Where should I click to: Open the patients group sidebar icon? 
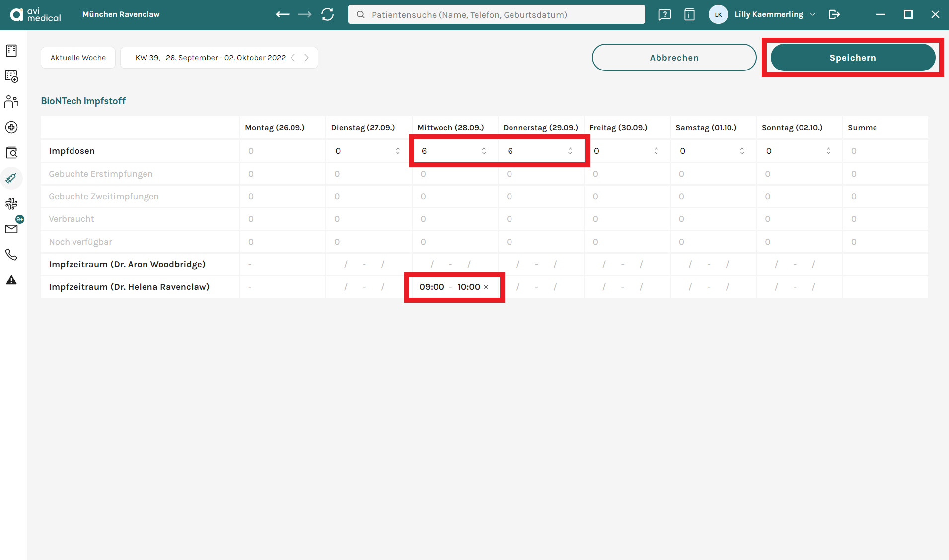pos(11,102)
